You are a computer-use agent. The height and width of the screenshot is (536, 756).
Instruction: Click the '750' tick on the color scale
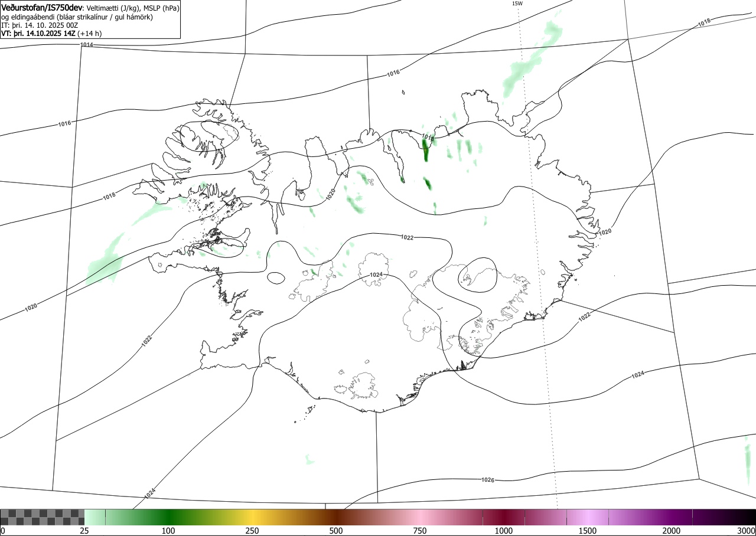point(420,531)
